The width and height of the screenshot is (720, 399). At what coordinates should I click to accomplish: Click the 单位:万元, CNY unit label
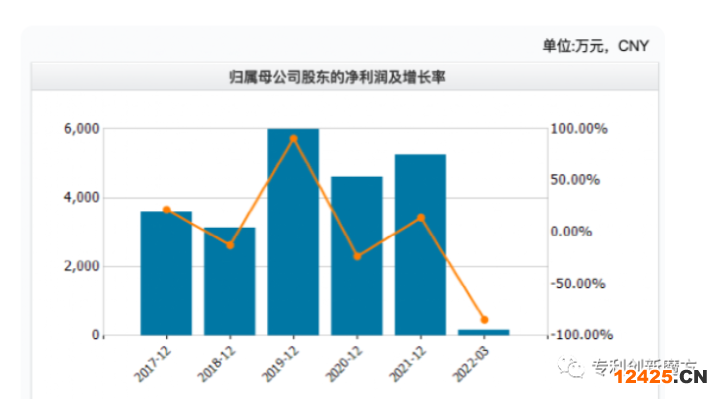596,46
